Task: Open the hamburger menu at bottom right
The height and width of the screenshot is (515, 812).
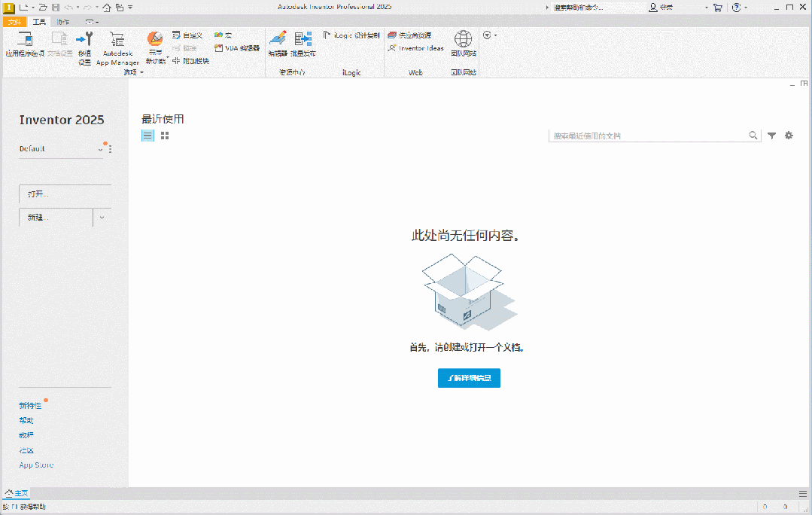Action: point(803,494)
